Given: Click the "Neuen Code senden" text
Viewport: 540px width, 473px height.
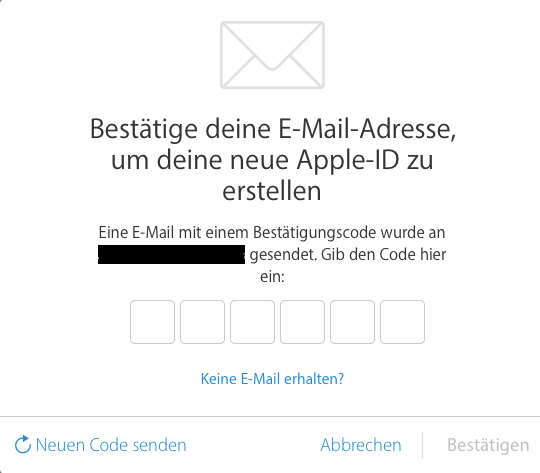Looking at the screenshot, I should coord(111,445).
